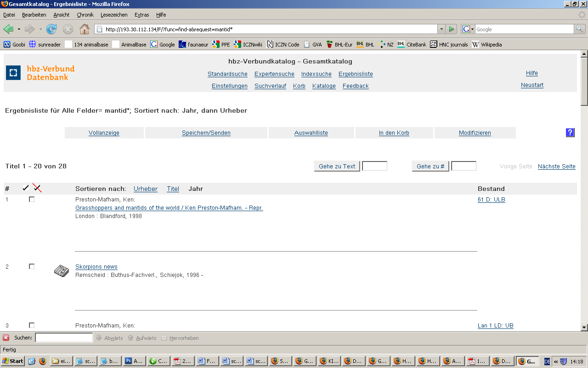Select the checkbox for result 3
588x368 pixels.
pos(32,325)
